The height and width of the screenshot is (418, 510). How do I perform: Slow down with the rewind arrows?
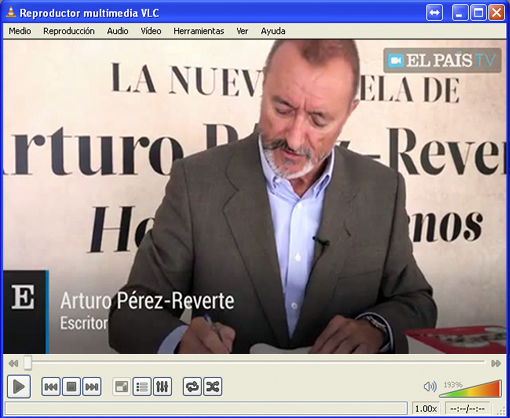pyautogui.click(x=13, y=363)
